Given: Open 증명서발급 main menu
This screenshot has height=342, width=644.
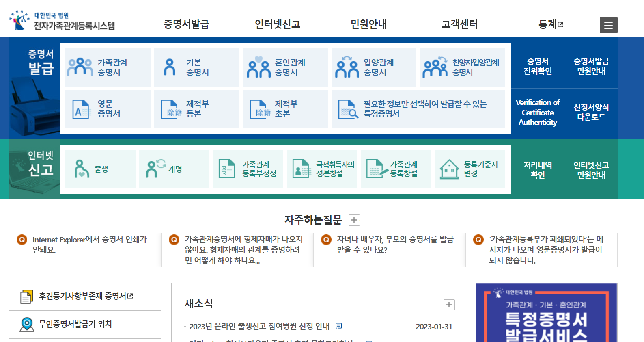Looking at the screenshot, I should [x=186, y=24].
